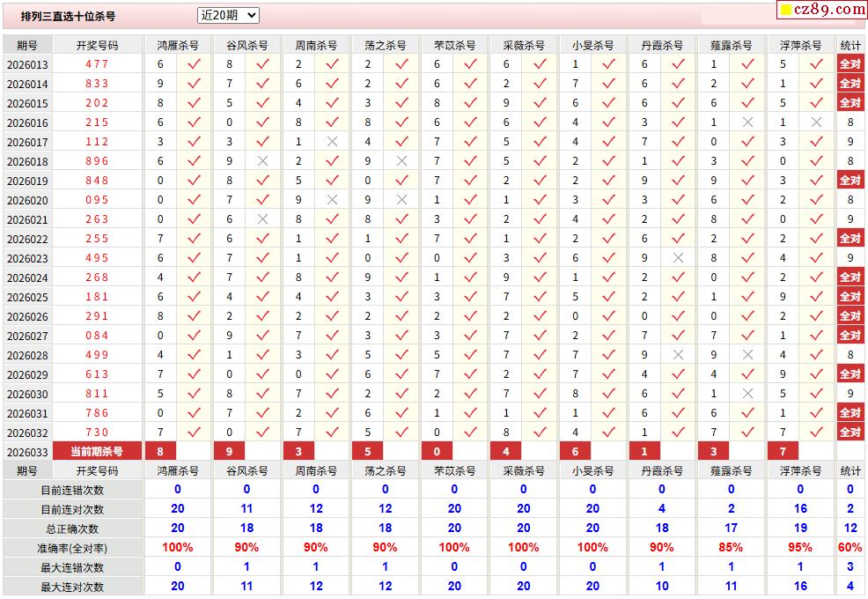
Task: Click the X mark for 谷风杀号 in period 2026018
Action: (x=262, y=161)
